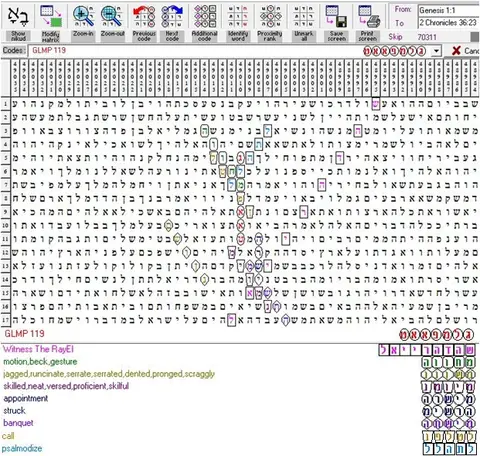The height and width of the screenshot is (456, 480).
Task: Click the red circled letters beside bottom GLMP 119
Action: (436, 335)
